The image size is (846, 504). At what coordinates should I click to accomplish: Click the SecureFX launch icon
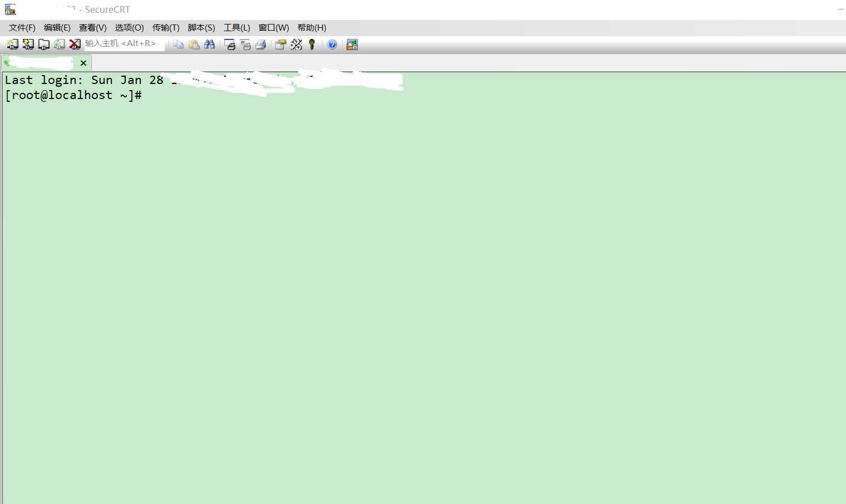(x=352, y=45)
